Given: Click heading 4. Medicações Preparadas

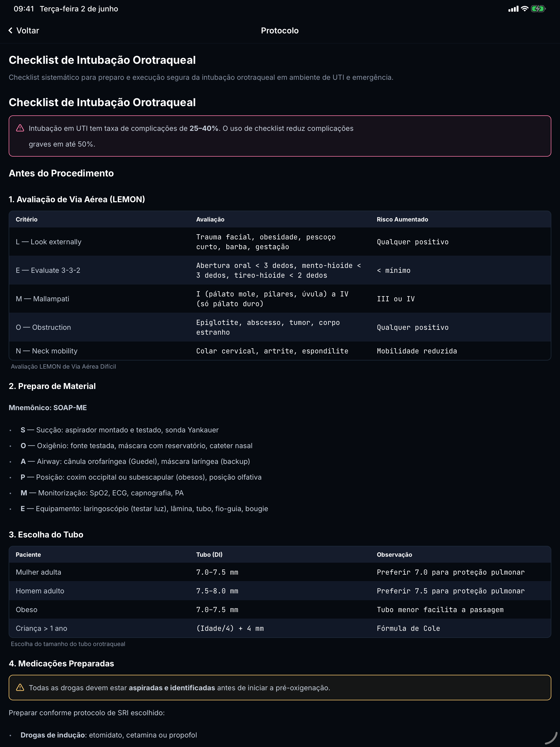Looking at the screenshot, I should 61,664.
